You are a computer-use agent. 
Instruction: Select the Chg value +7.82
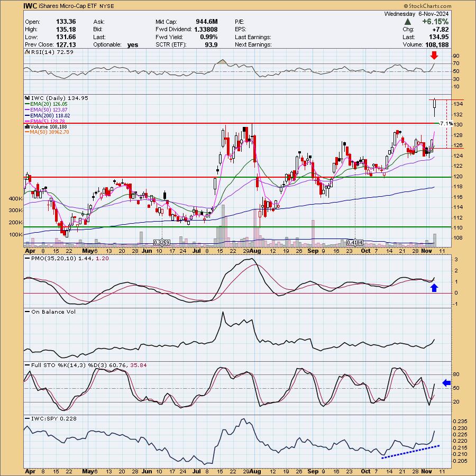pos(441,30)
